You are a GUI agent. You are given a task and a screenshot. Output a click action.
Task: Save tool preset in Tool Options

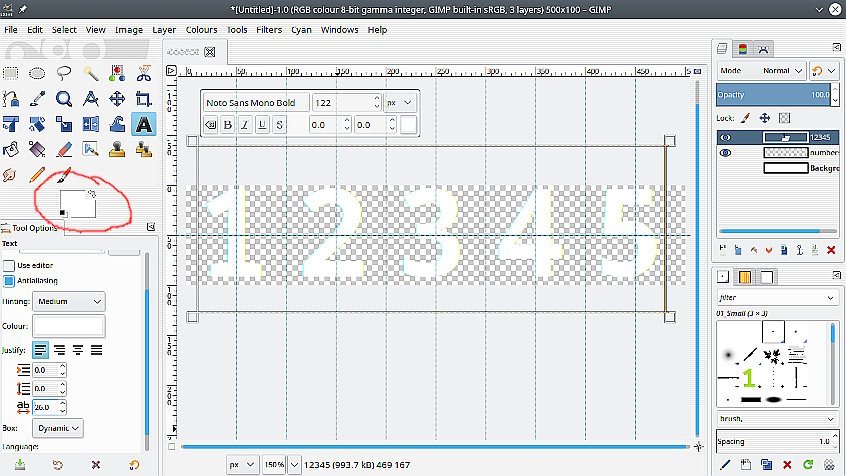point(20,465)
